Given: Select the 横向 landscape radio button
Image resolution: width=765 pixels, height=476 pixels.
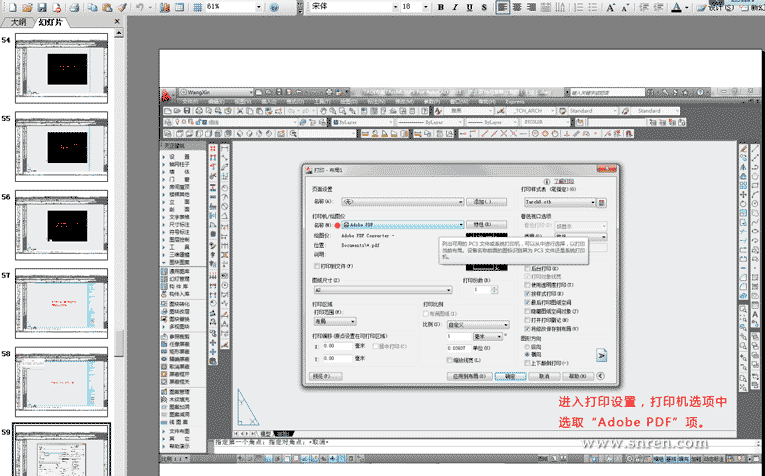Looking at the screenshot, I should (527, 355).
